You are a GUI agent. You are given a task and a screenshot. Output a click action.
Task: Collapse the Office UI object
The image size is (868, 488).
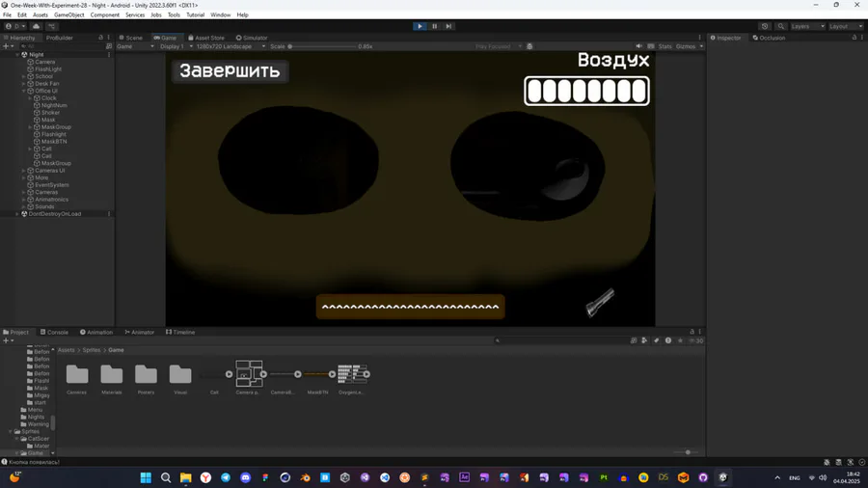[x=24, y=91]
